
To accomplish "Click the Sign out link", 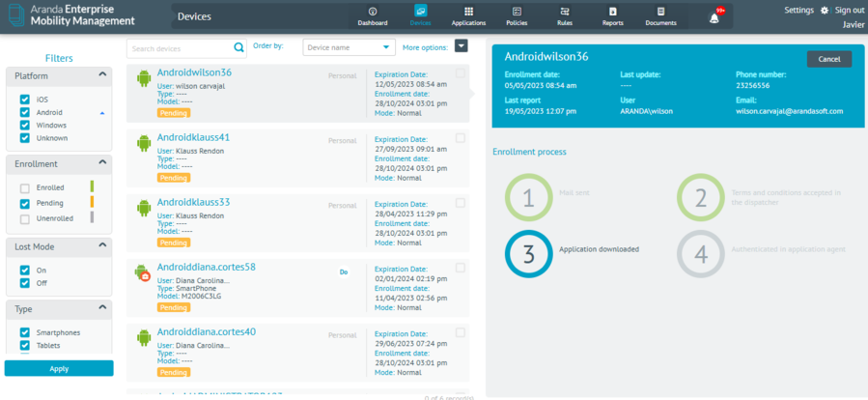I will click(850, 11).
